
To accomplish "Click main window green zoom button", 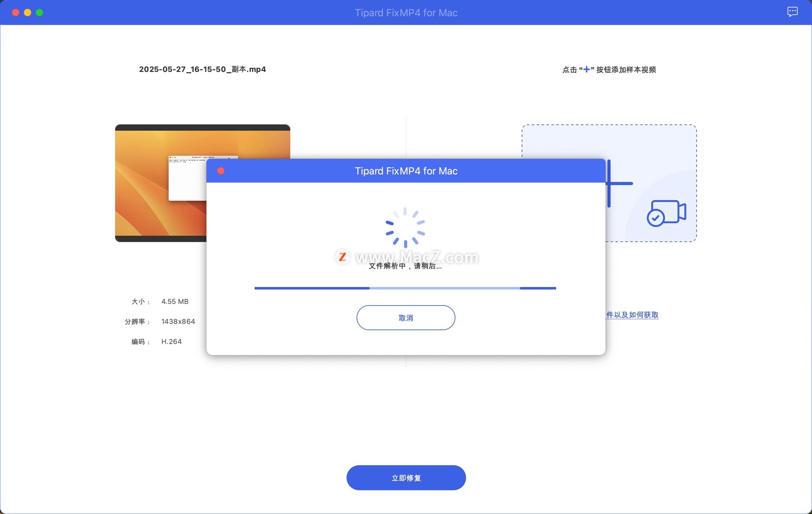I will [x=39, y=12].
